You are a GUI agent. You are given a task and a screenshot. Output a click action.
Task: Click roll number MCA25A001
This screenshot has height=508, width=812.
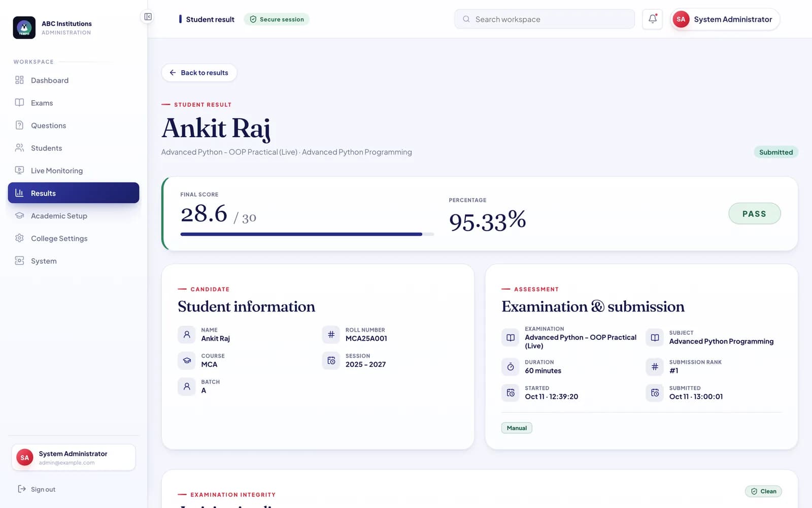pos(366,338)
